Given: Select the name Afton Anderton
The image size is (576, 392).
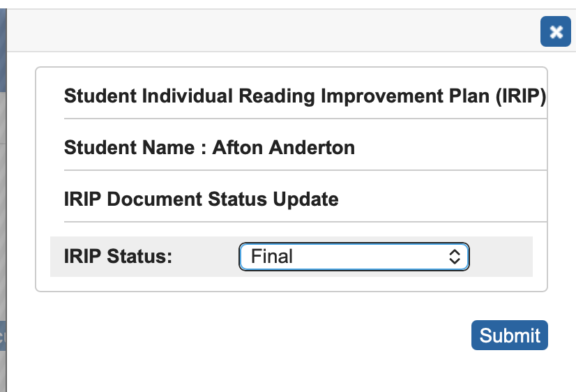Looking at the screenshot, I should pos(283,148).
